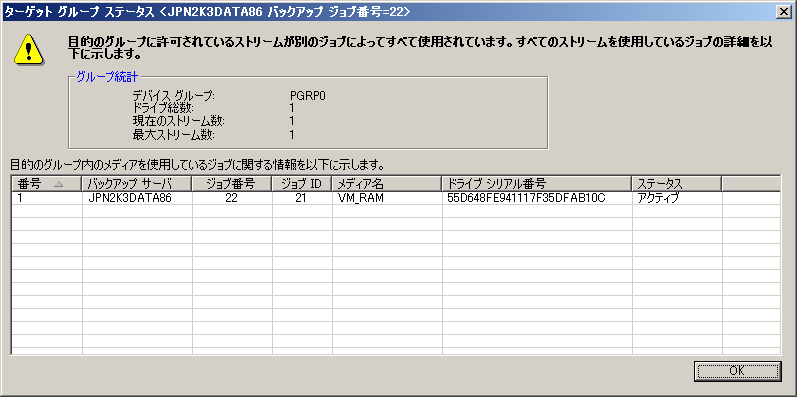Click the アクティブ status cell
The height and width of the screenshot is (397, 797).
[x=658, y=198]
